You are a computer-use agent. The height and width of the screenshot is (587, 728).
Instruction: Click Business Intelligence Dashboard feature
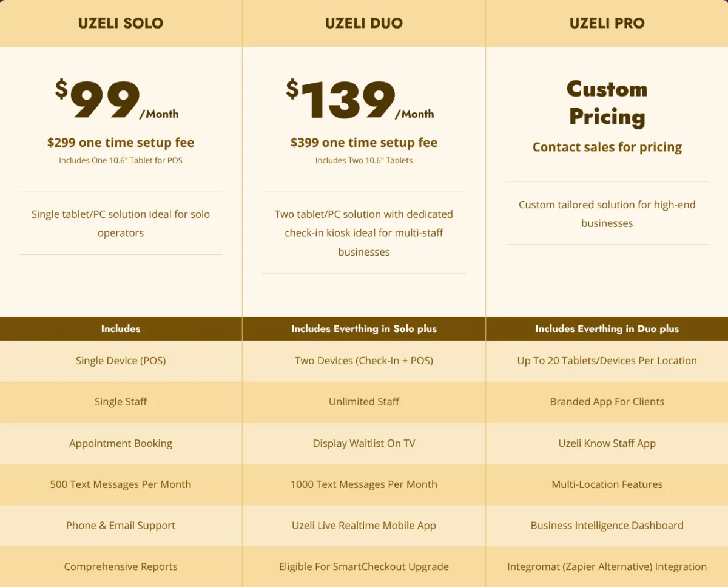(607, 526)
